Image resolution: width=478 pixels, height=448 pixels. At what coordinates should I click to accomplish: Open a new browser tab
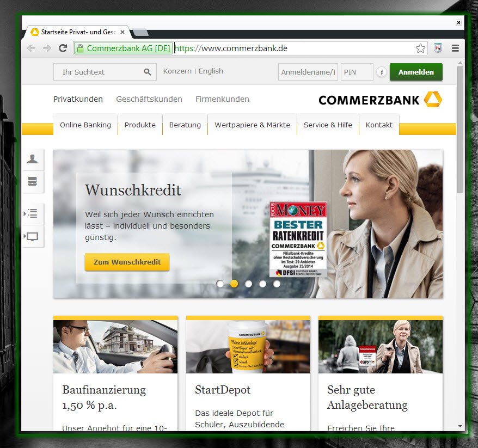(140, 32)
